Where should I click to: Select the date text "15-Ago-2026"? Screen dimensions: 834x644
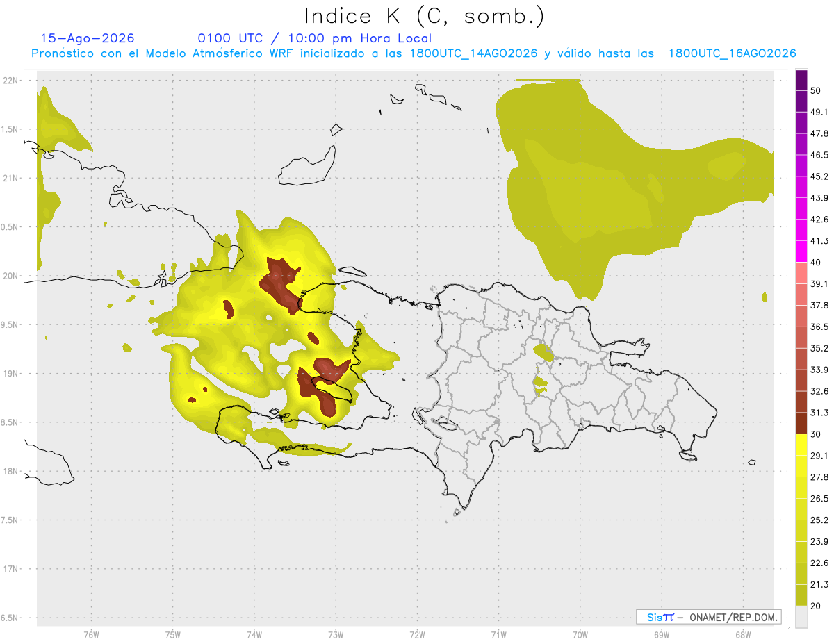pos(88,38)
